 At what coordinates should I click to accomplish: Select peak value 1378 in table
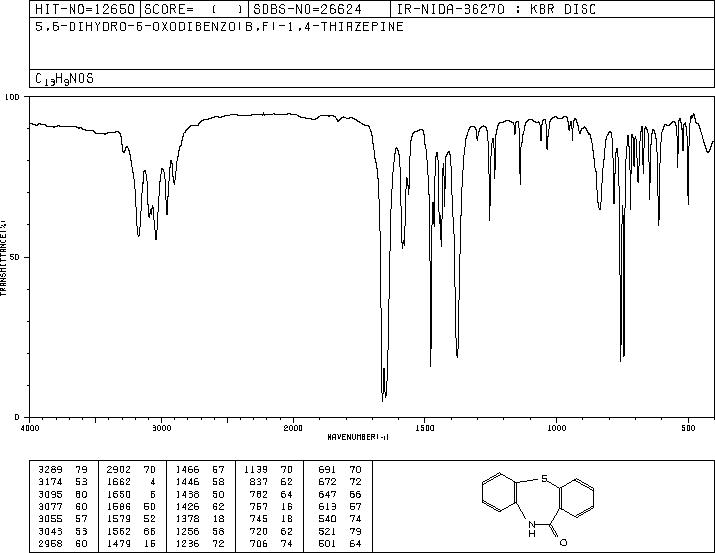(187, 519)
